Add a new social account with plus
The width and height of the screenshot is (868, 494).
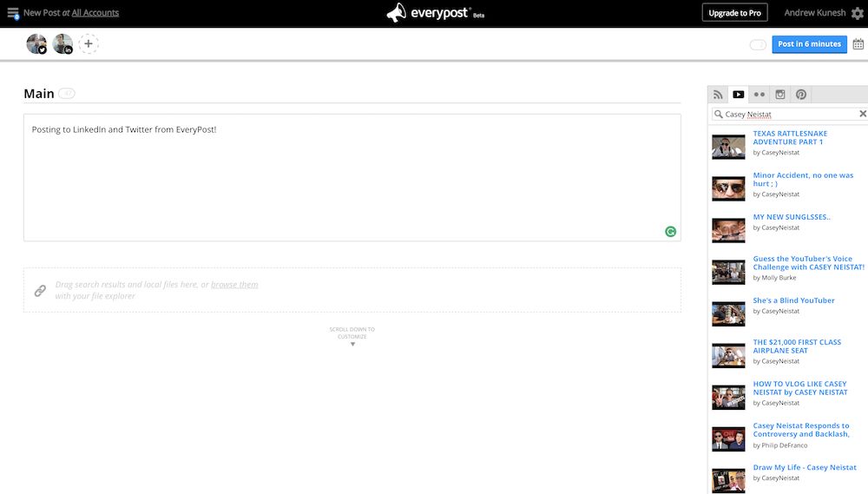pos(89,44)
